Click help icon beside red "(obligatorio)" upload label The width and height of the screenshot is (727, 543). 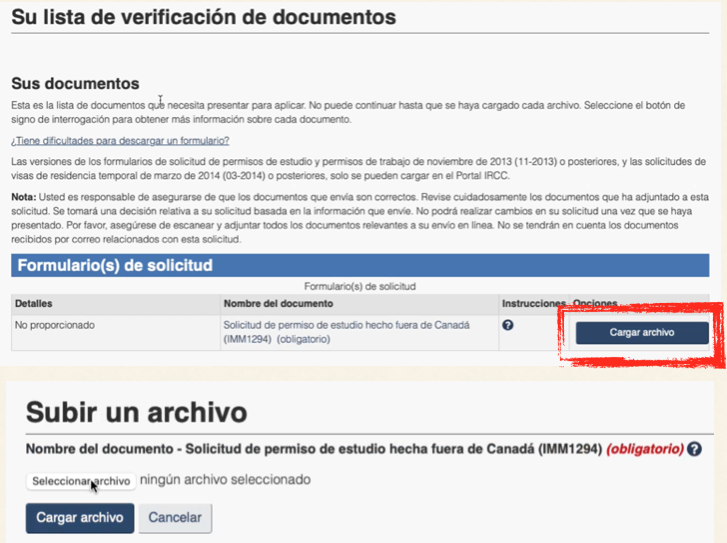click(694, 450)
